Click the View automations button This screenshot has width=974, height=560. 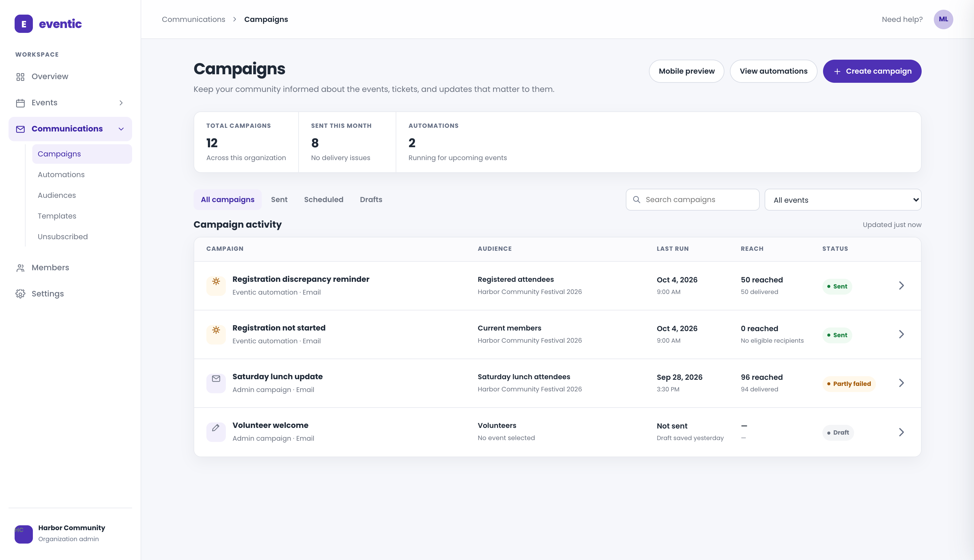click(773, 71)
